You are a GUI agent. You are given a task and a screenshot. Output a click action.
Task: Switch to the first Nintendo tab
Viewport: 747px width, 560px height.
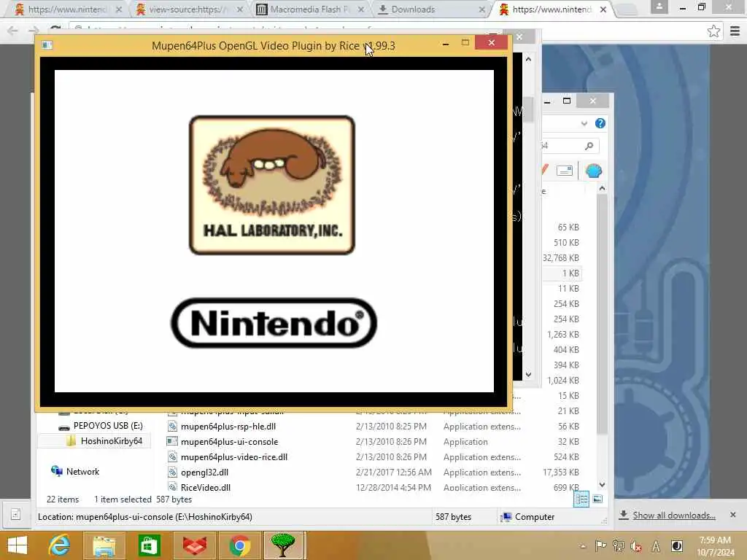pyautogui.click(x=67, y=9)
